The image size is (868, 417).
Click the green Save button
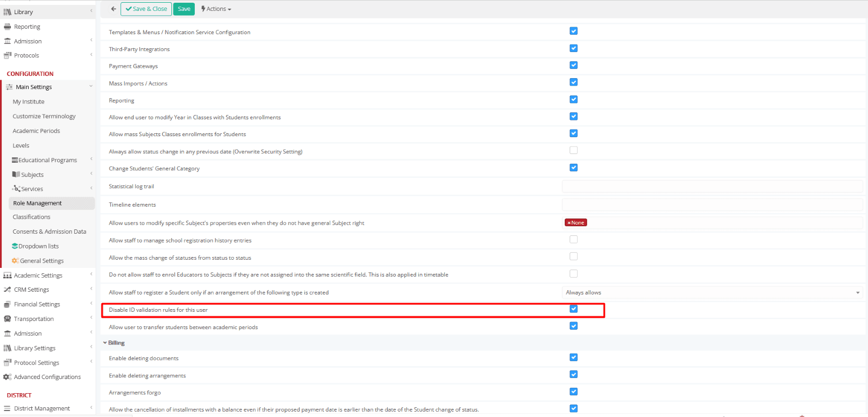[184, 9]
